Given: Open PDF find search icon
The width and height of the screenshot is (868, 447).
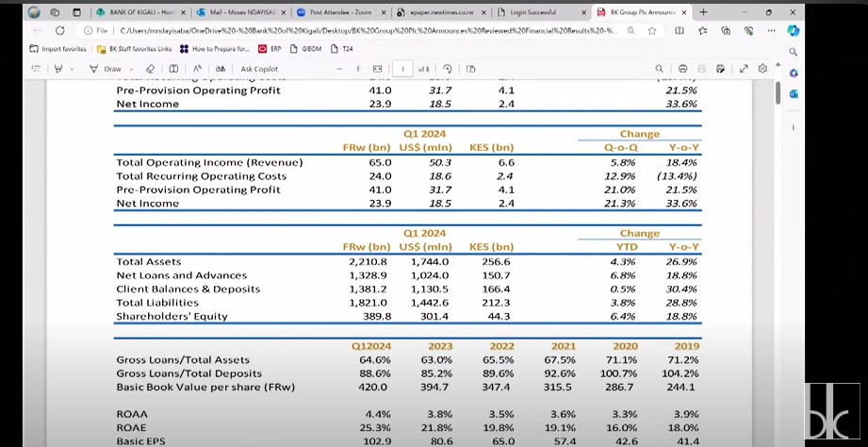Looking at the screenshot, I should (x=662, y=69).
